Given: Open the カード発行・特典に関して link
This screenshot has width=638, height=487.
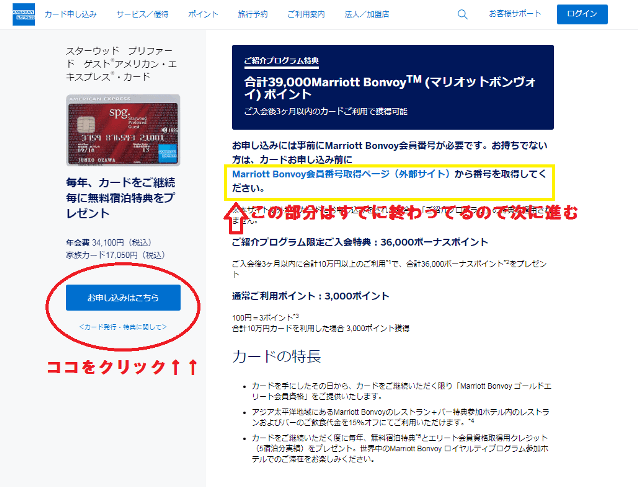Looking at the screenshot, I should coord(123,327).
